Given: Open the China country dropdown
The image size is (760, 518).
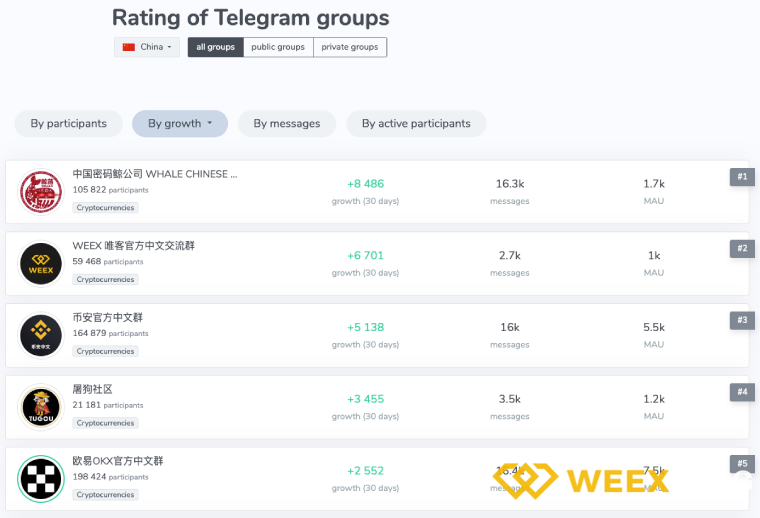Looking at the screenshot, I should pos(147,47).
